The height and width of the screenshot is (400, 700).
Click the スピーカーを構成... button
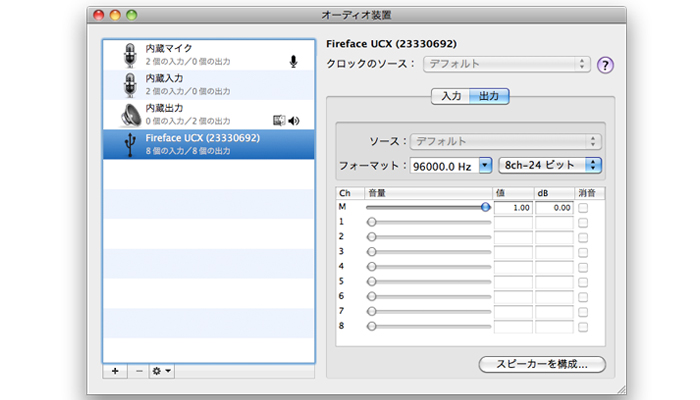[x=542, y=364]
